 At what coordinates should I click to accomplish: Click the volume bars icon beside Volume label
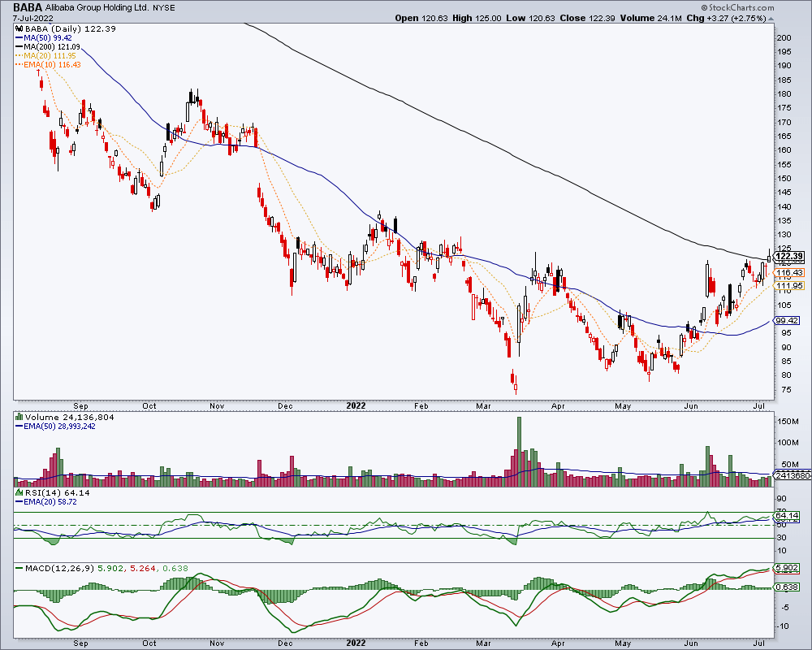point(19,417)
